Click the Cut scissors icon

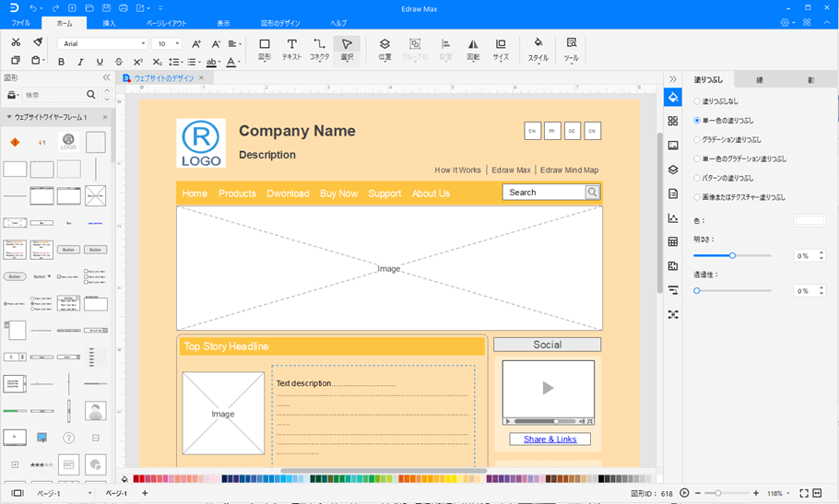point(16,42)
